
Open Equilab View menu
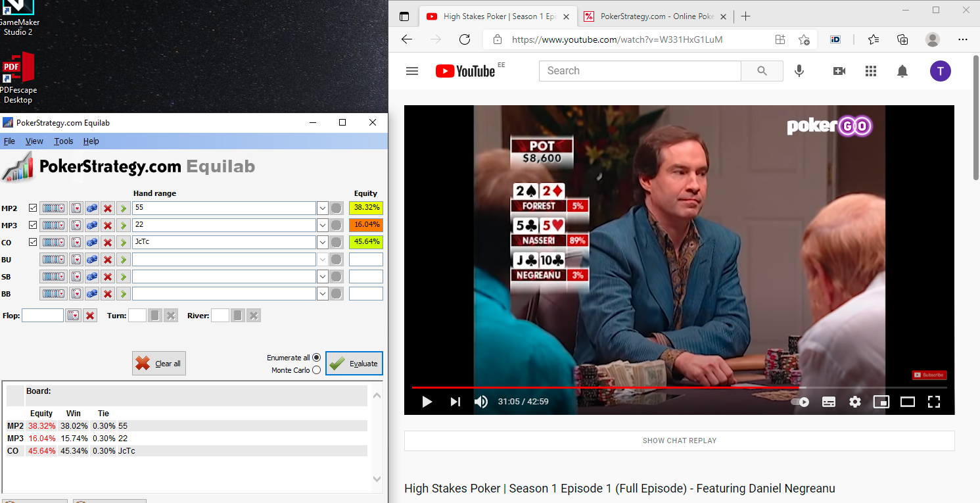pos(34,141)
